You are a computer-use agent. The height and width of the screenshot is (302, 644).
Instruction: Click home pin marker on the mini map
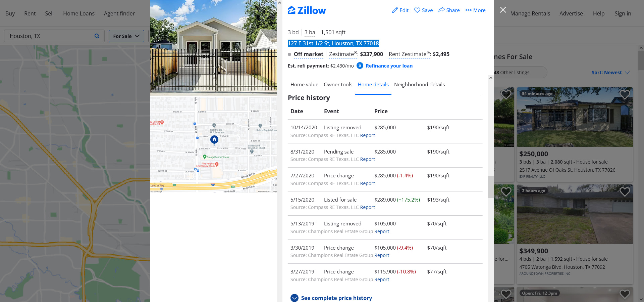pyautogui.click(x=214, y=139)
